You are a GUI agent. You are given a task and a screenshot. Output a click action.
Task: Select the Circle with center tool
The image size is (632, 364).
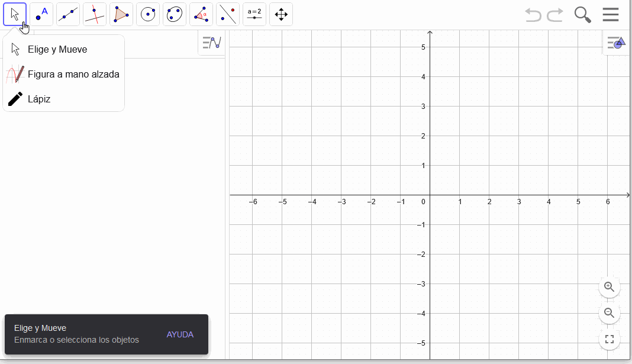coord(148,14)
